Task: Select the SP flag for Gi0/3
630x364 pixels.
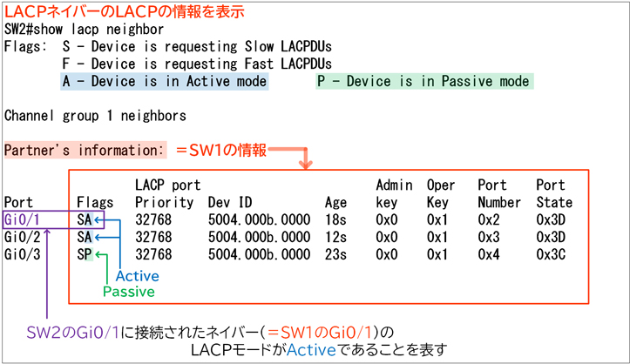Action: click(x=84, y=254)
